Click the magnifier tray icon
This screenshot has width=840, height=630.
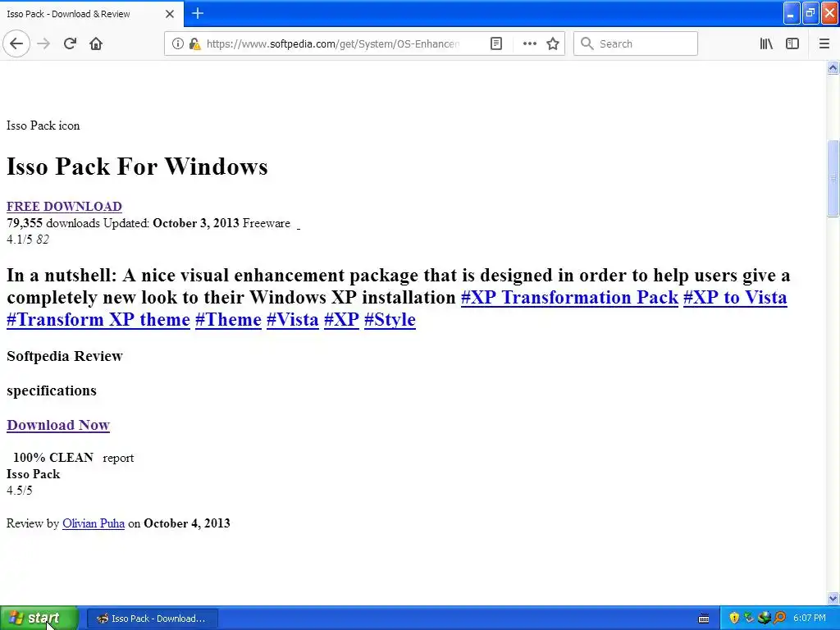779,618
